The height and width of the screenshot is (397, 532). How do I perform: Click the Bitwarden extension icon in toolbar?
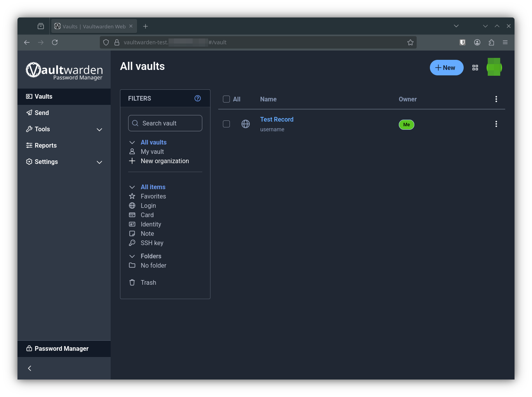(x=462, y=42)
